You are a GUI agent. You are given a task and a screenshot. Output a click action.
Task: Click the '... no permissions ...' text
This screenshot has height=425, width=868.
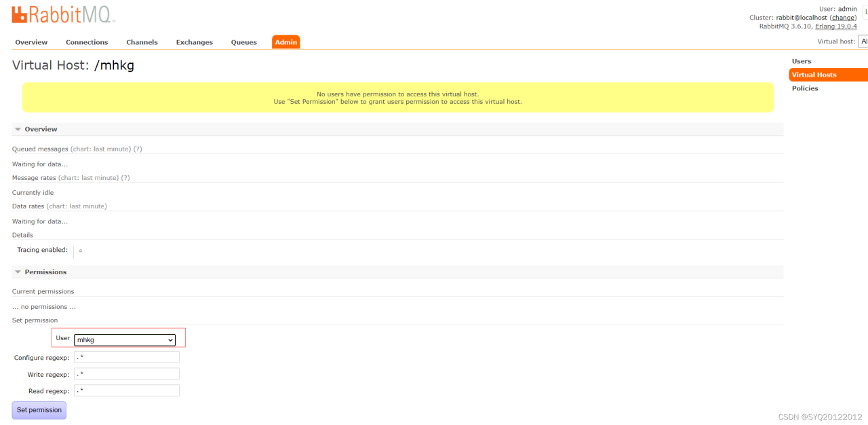click(x=44, y=307)
